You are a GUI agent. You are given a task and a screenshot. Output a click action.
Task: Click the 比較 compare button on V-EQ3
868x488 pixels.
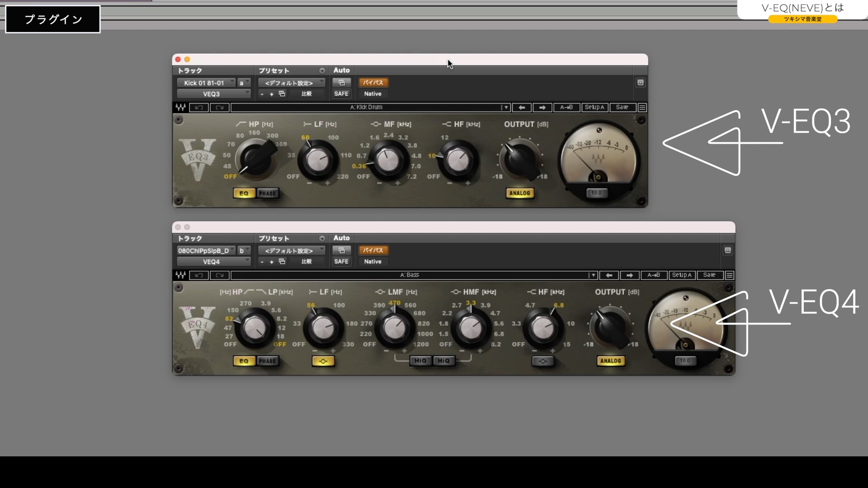(307, 94)
